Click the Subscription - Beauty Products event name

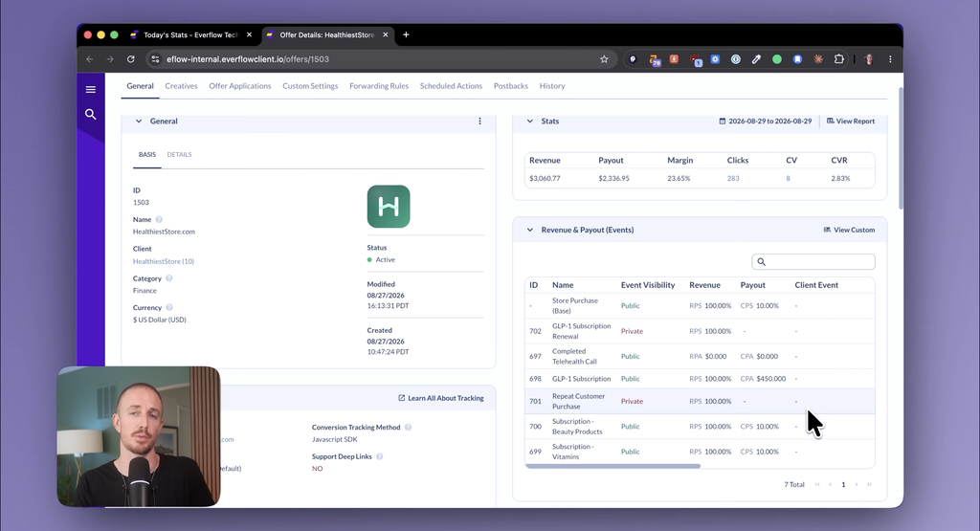tap(577, 427)
